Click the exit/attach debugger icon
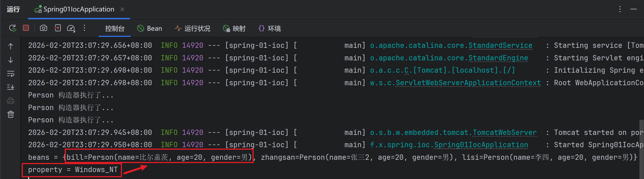The width and height of the screenshot is (644, 179). pos(57,28)
